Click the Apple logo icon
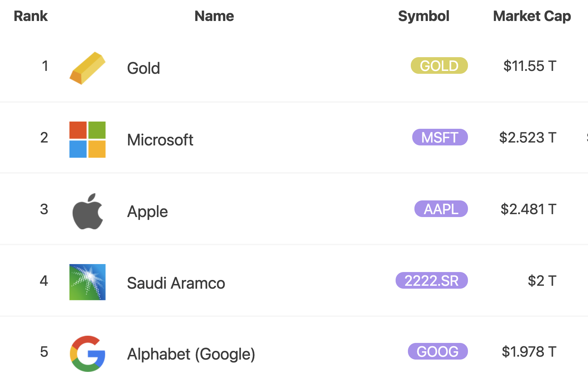This screenshot has width=588, height=382. coord(88,211)
